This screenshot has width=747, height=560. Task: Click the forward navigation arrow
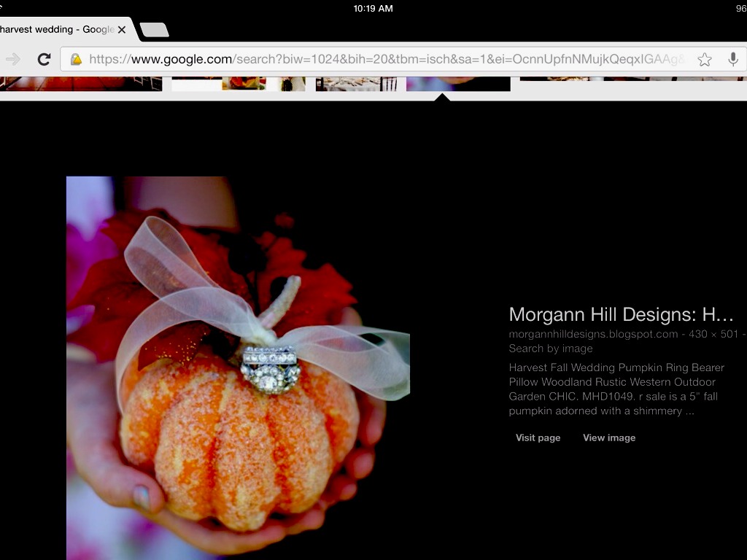[13, 59]
